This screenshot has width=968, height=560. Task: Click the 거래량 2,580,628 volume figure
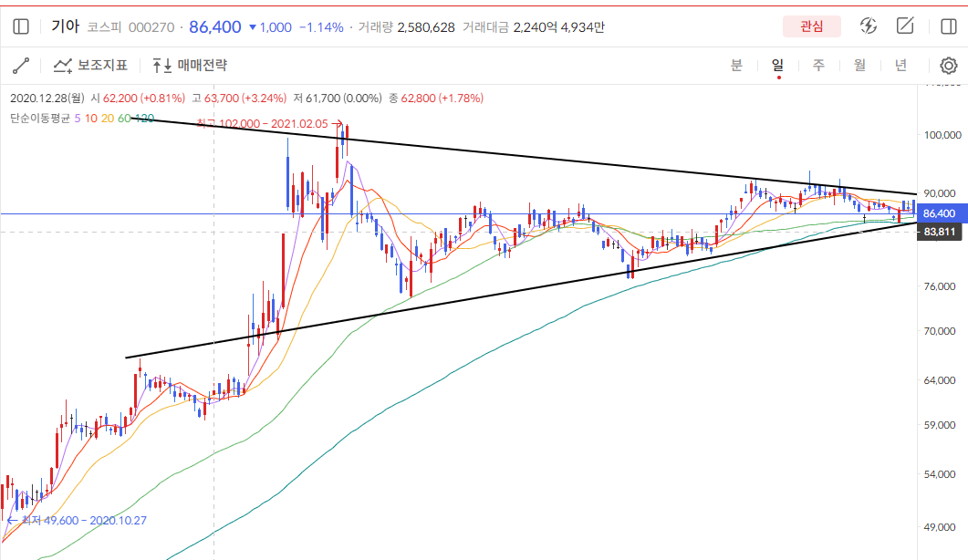click(x=406, y=27)
